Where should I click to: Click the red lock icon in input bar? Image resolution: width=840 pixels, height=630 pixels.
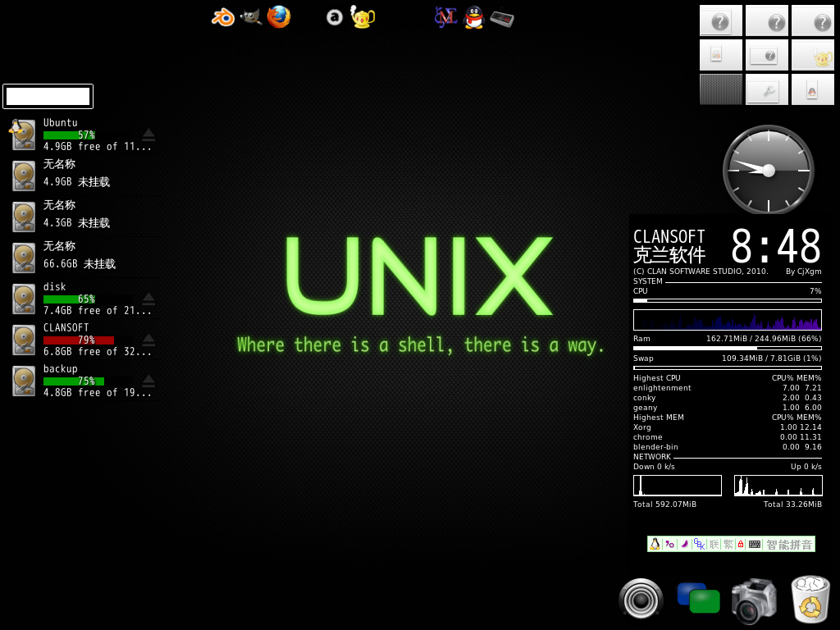point(741,545)
